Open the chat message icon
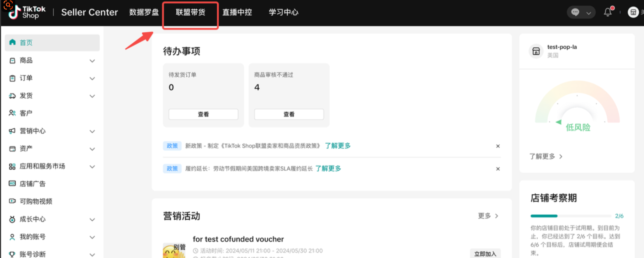The height and width of the screenshot is (258, 644). 575,12
